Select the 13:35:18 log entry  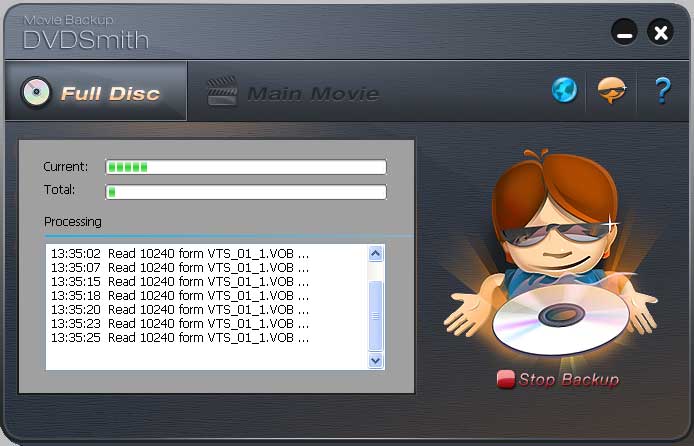pyautogui.click(x=180, y=296)
